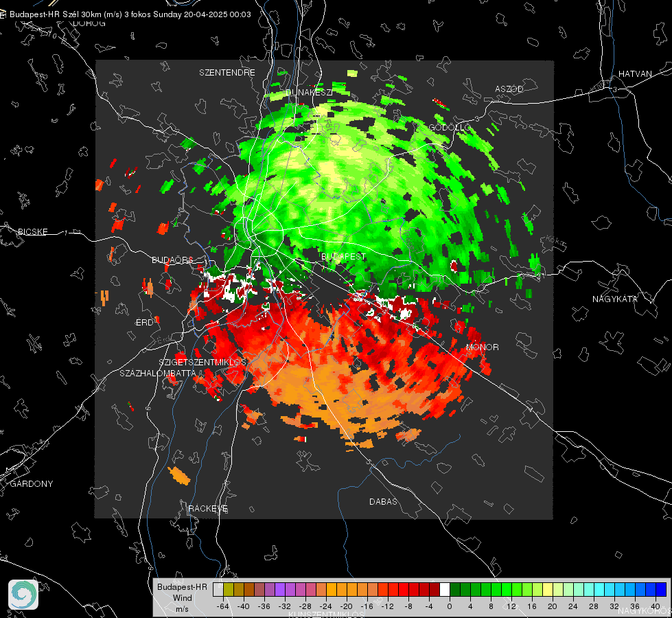Click the DUNAKESZI map label

(x=309, y=92)
